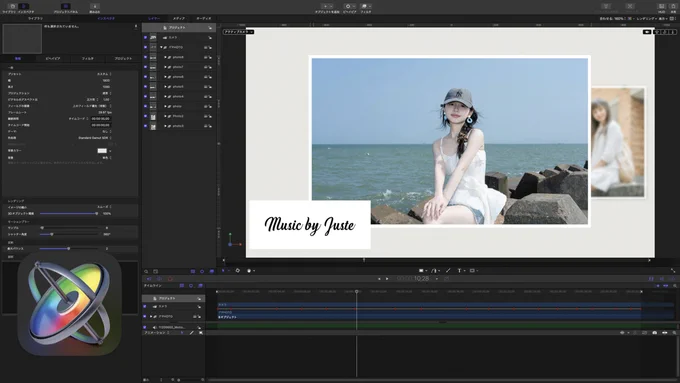
Task: Uncheck visibility of photo8 layer
Action: (x=145, y=57)
